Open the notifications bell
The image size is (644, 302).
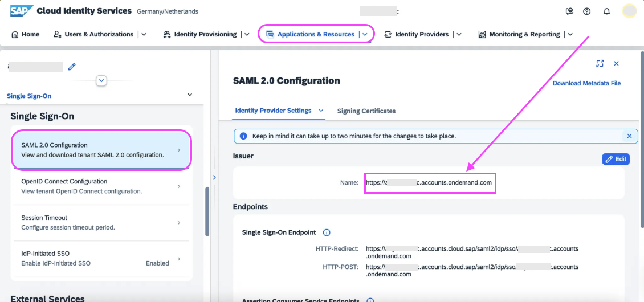(606, 11)
